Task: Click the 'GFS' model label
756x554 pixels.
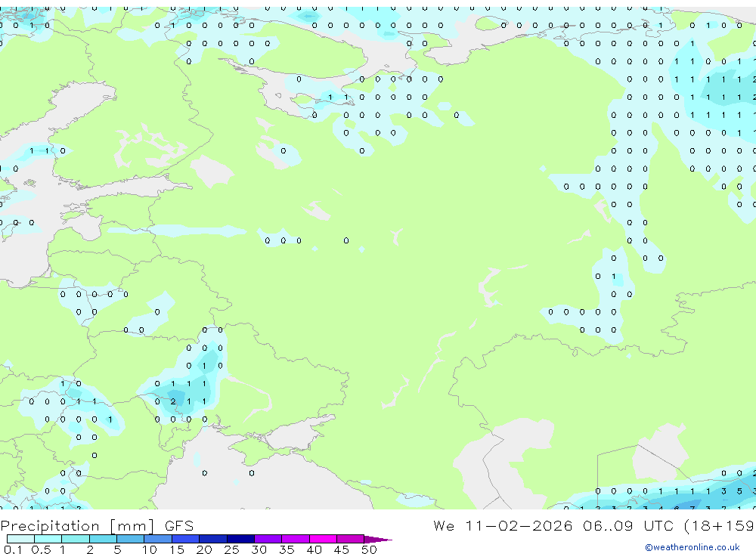Action: point(179,525)
